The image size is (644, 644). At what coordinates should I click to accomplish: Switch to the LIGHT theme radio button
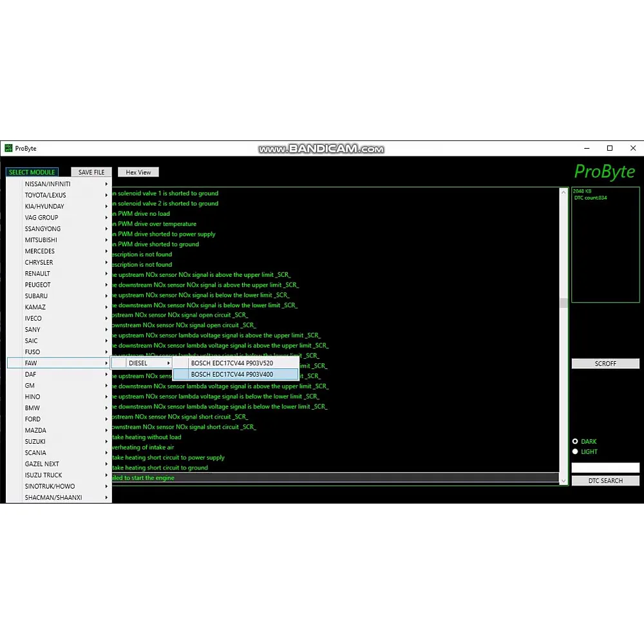576,451
